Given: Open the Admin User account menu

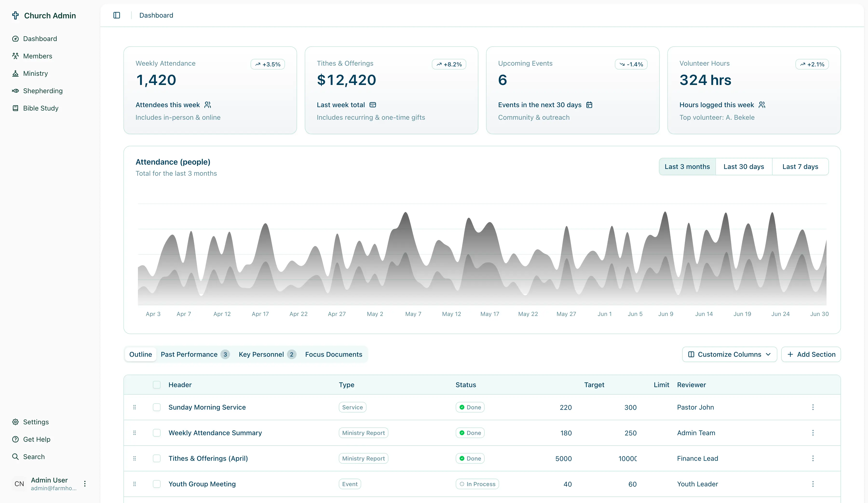Looking at the screenshot, I should pyautogui.click(x=85, y=483).
